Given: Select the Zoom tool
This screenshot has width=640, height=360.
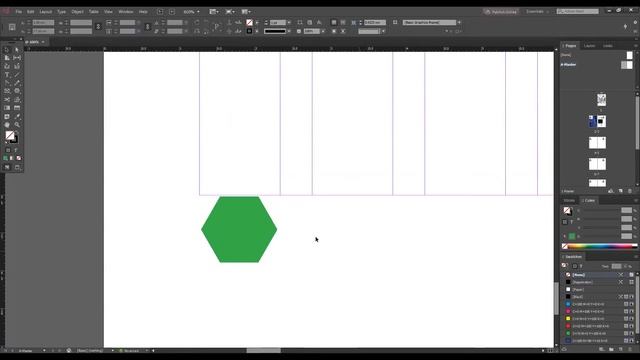Looking at the screenshot, I should click(x=17, y=125).
